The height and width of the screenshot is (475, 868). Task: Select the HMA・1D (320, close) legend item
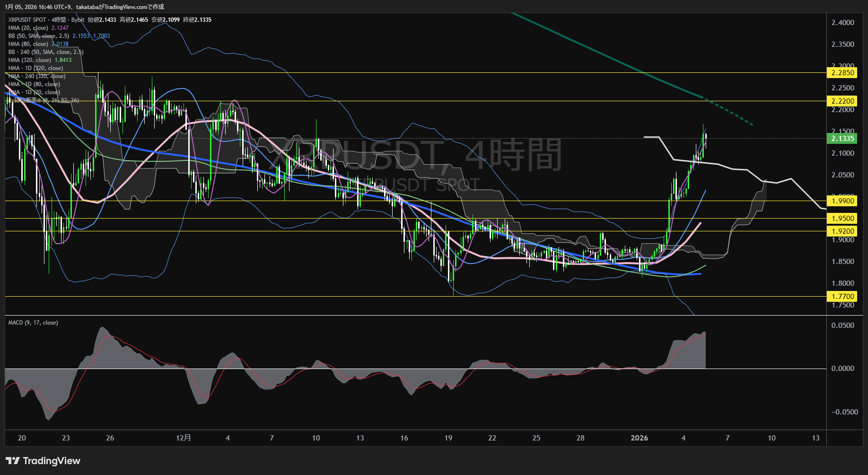[35, 68]
